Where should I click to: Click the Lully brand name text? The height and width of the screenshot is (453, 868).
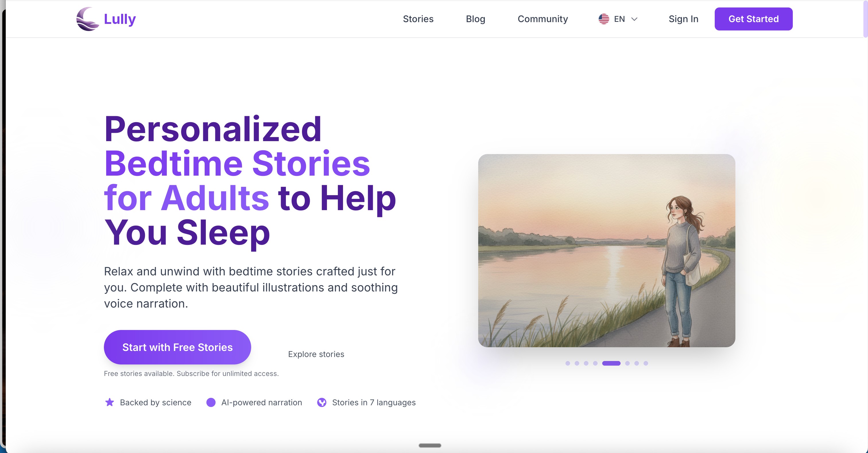[120, 19]
